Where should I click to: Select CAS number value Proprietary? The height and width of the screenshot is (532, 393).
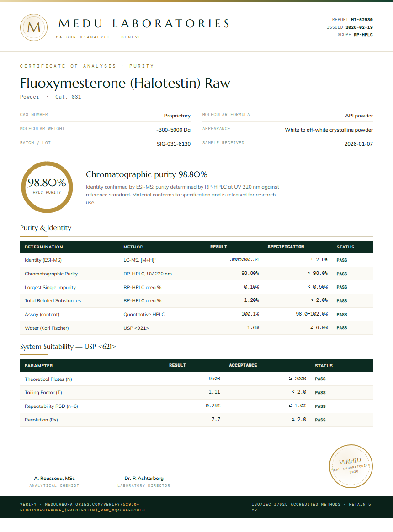(177, 116)
